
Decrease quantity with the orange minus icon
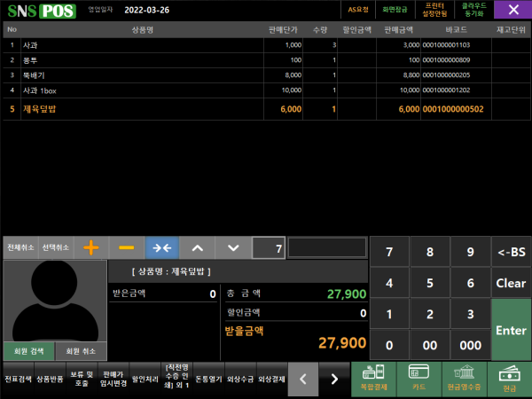126,248
